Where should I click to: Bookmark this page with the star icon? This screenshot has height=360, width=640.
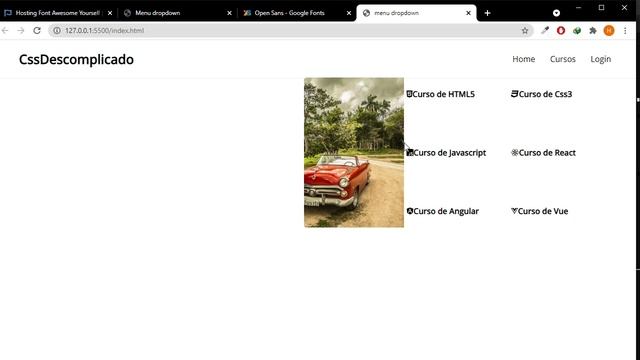[525, 31]
